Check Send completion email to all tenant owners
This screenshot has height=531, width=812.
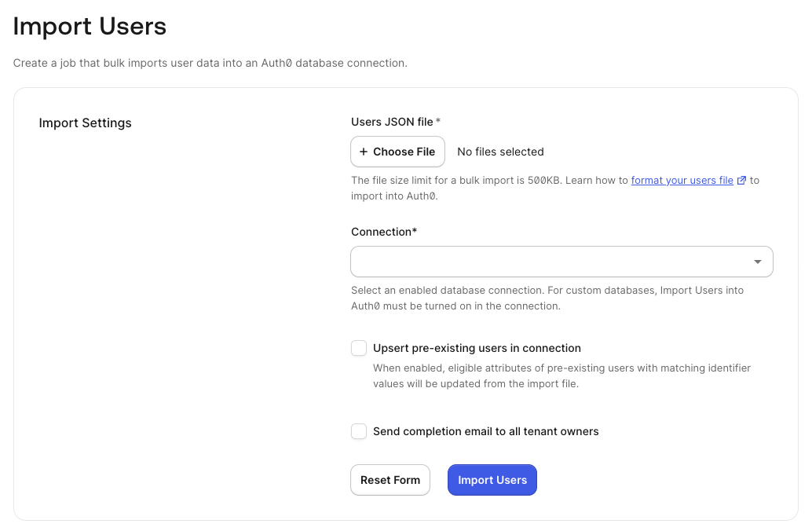tap(359, 431)
